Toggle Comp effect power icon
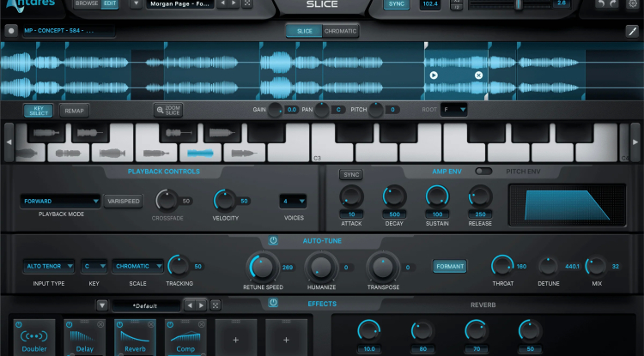This screenshot has width=644, height=356. tap(170, 325)
